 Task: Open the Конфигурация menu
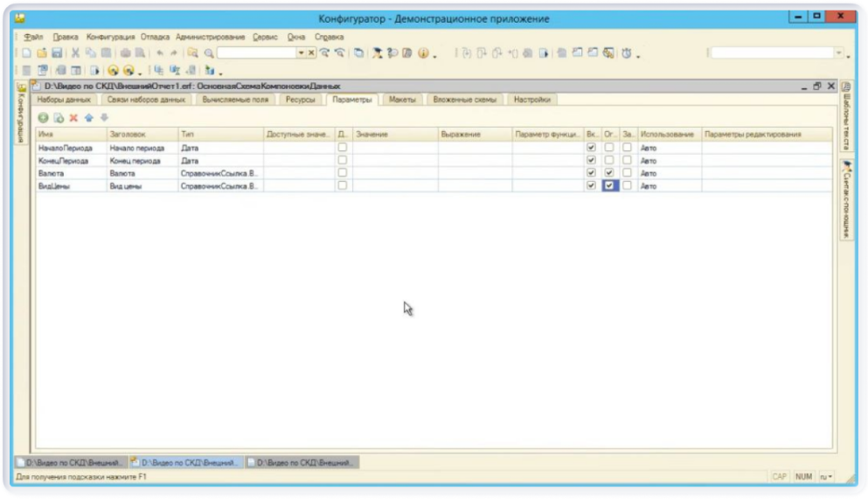point(110,38)
